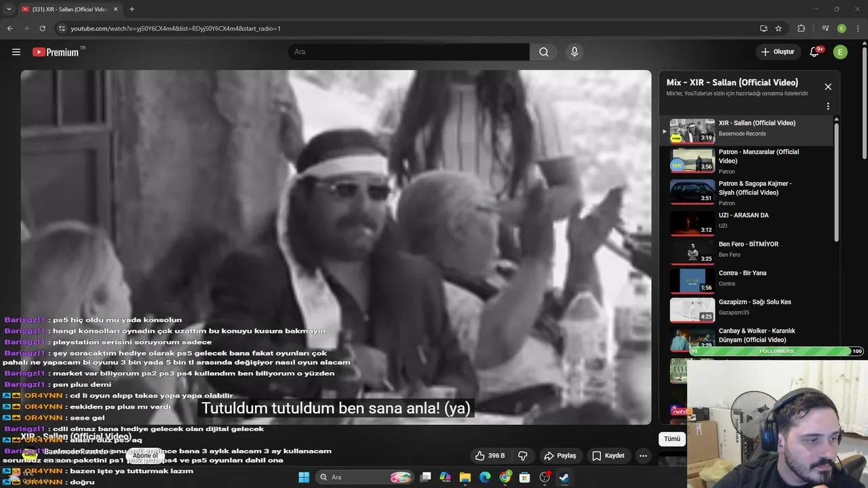Click Basemode Records channel name in playlist
Viewport: 868px width, 488px height.
point(742,134)
